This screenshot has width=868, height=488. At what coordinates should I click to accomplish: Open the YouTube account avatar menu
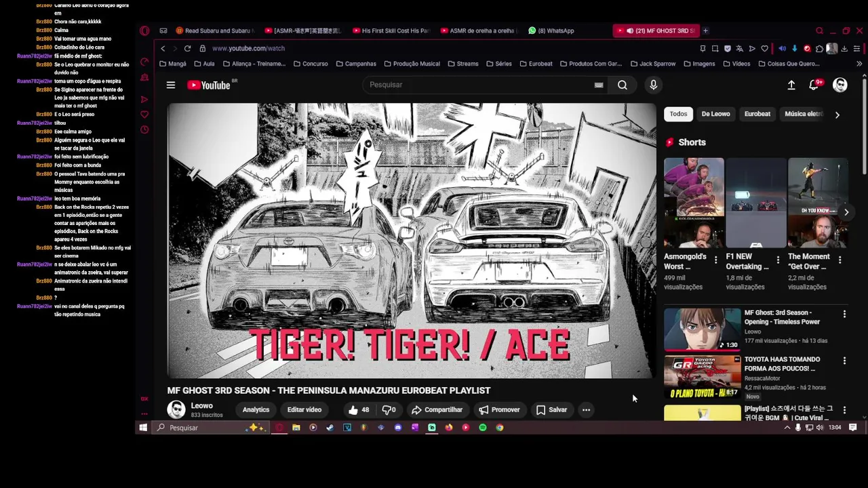coord(840,85)
